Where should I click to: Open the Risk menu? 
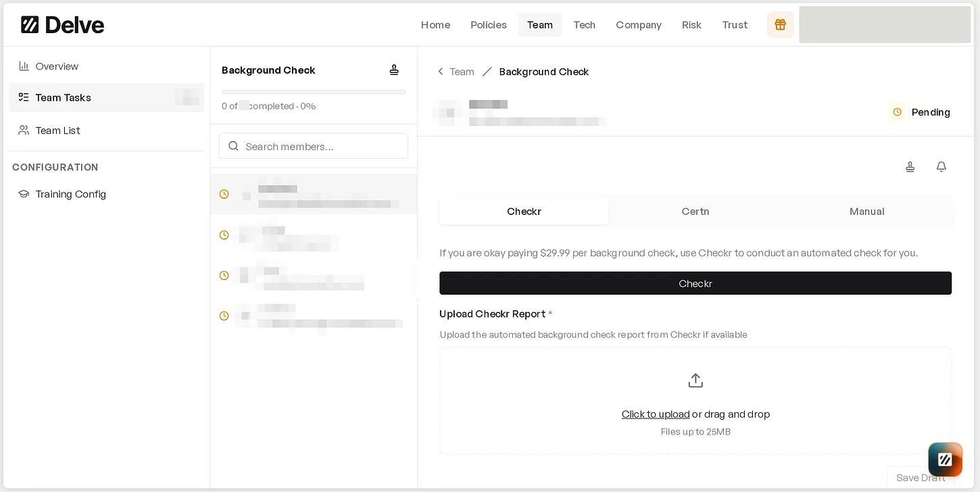[691, 25]
